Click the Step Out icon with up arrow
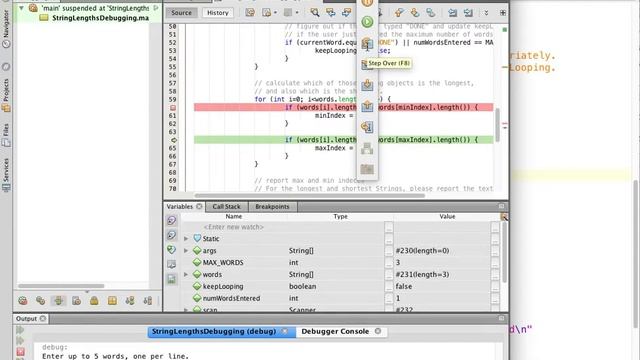The width and height of the screenshot is (640, 360). (367, 106)
